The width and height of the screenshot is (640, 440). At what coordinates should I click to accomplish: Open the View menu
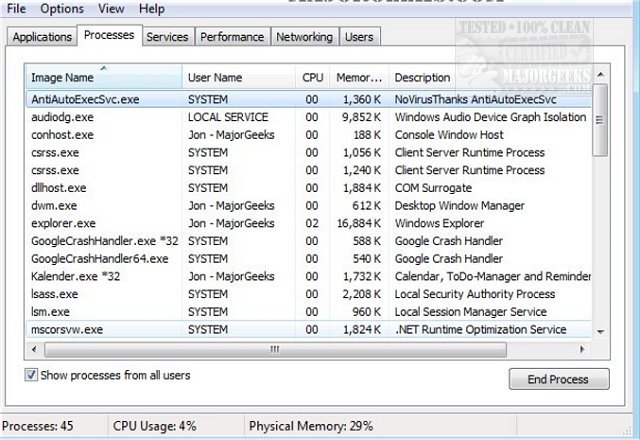coord(111,8)
